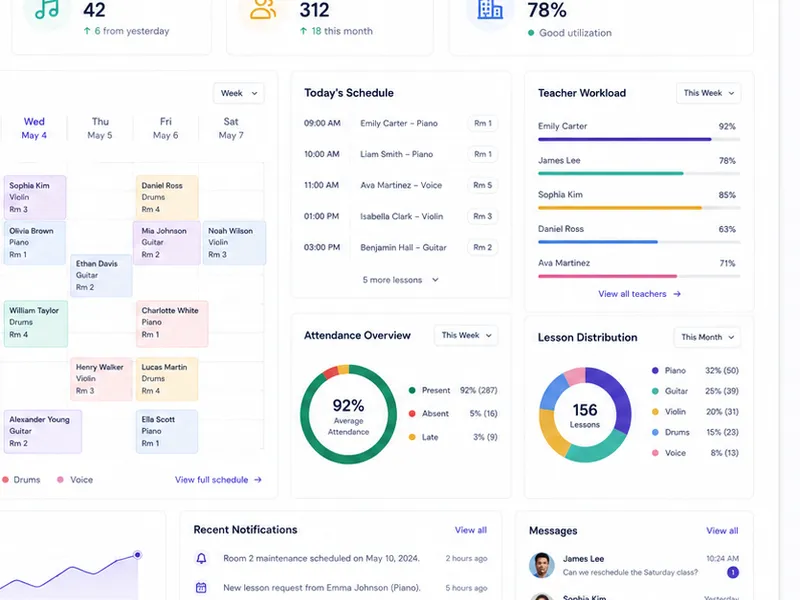Screen dimensions: 800x600
Task: Click the building icon beside 78%
Action: coord(490,9)
